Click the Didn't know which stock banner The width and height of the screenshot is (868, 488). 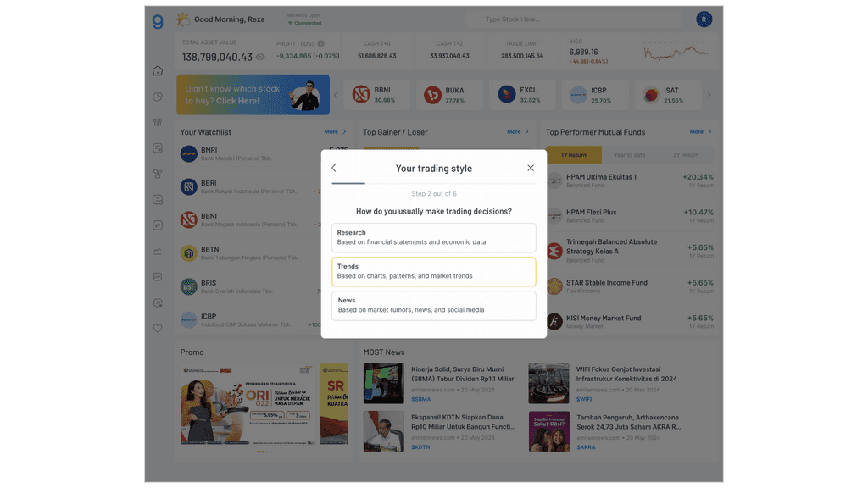point(253,95)
